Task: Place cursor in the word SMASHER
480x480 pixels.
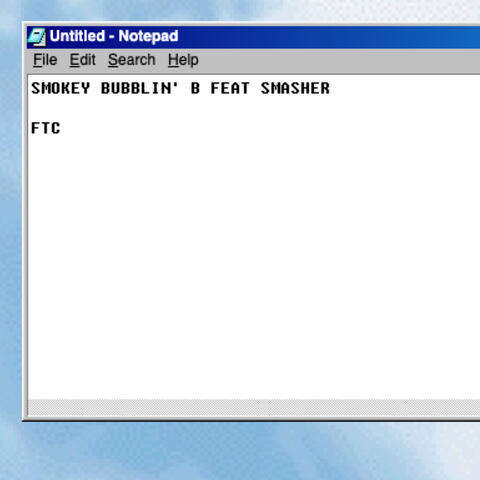Action: (x=295, y=88)
